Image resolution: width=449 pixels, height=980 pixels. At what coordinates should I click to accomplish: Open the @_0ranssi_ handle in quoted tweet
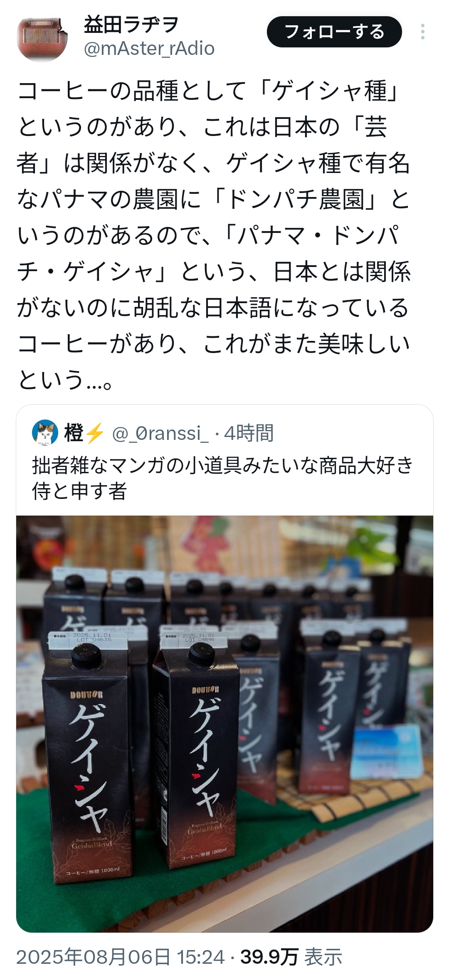(x=160, y=433)
